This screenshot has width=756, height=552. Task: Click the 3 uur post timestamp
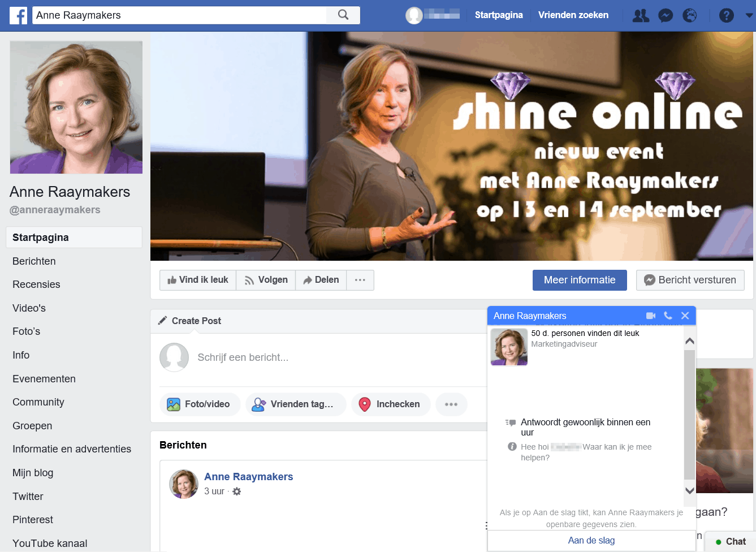pos(214,491)
